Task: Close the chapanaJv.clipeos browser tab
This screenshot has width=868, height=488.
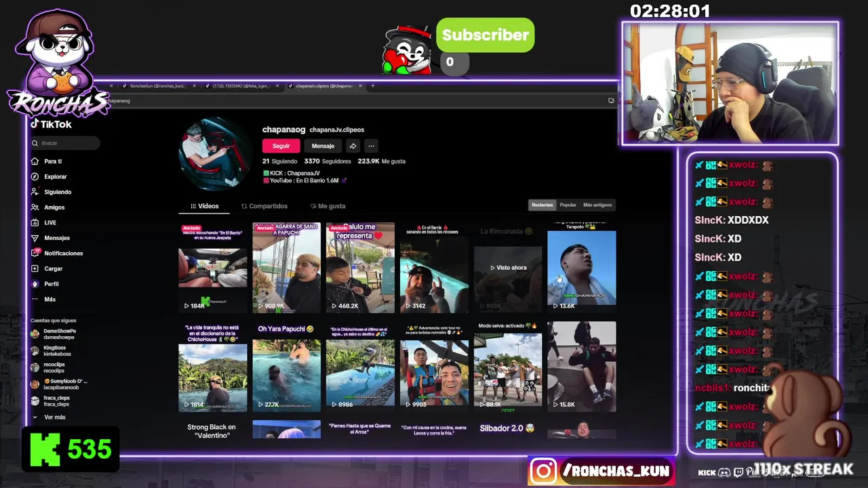Action: pyautogui.click(x=360, y=85)
